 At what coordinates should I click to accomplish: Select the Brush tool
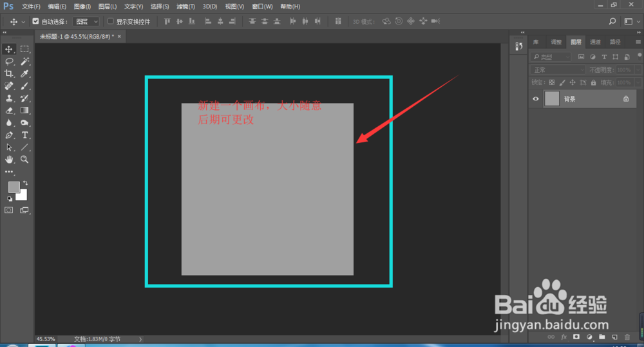coord(24,86)
